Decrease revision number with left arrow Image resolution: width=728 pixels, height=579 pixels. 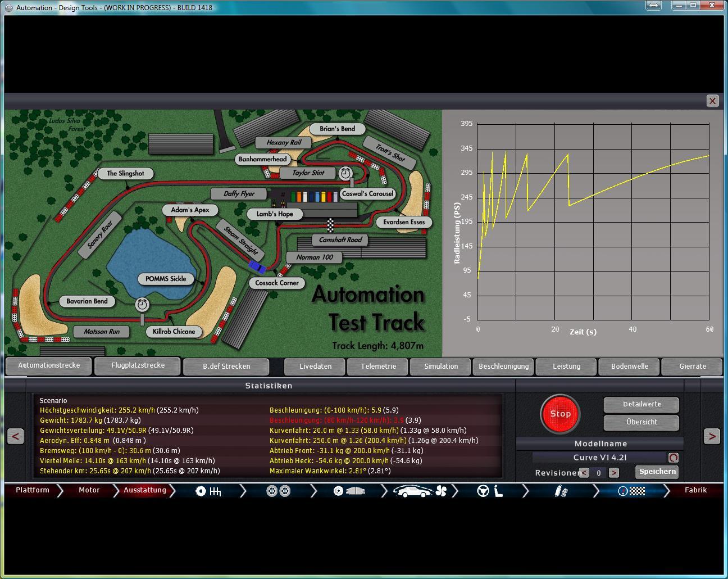click(x=584, y=473)
